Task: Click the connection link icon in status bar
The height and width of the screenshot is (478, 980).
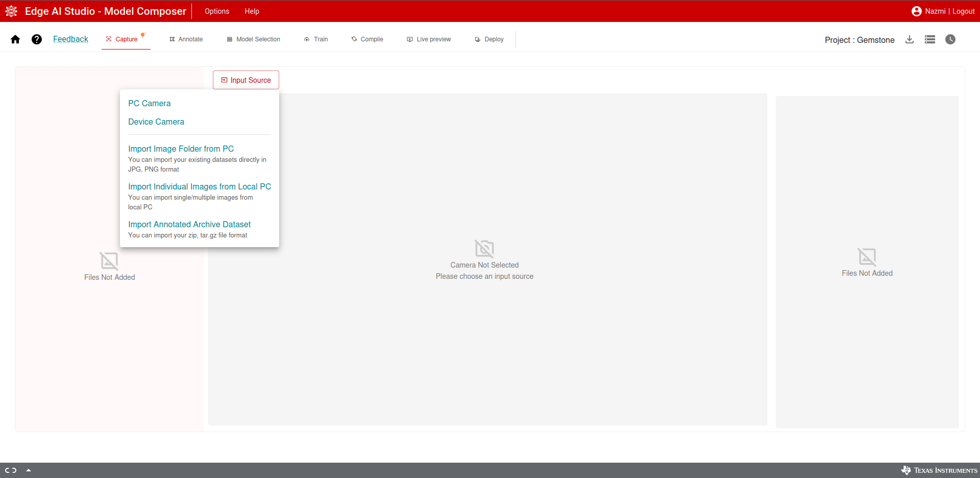Action: (x=11, y=470)
